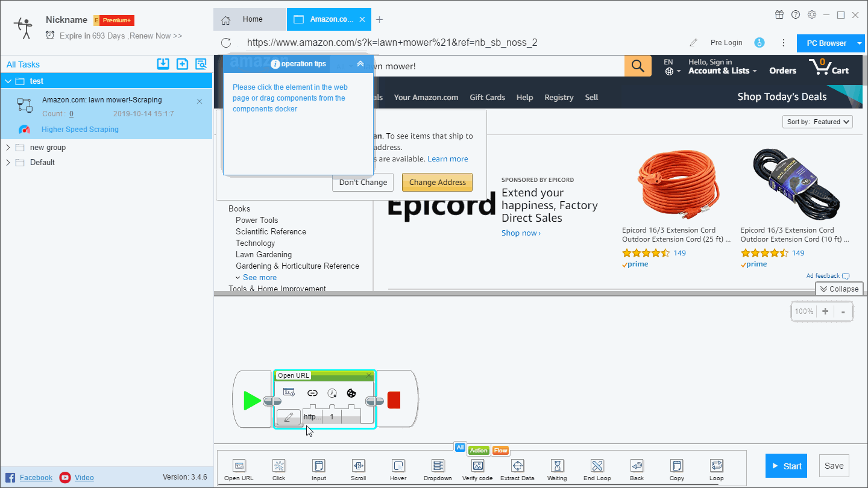868x488 pixels.
Task: Filter components by the Flow tab
Action: click(500, 450)
